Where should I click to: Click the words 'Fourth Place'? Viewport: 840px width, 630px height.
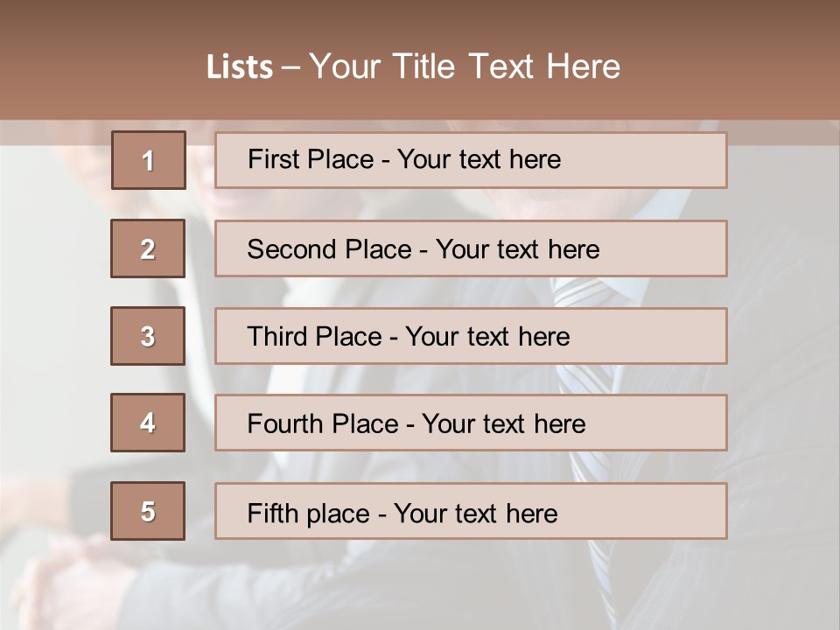[323, 424]
